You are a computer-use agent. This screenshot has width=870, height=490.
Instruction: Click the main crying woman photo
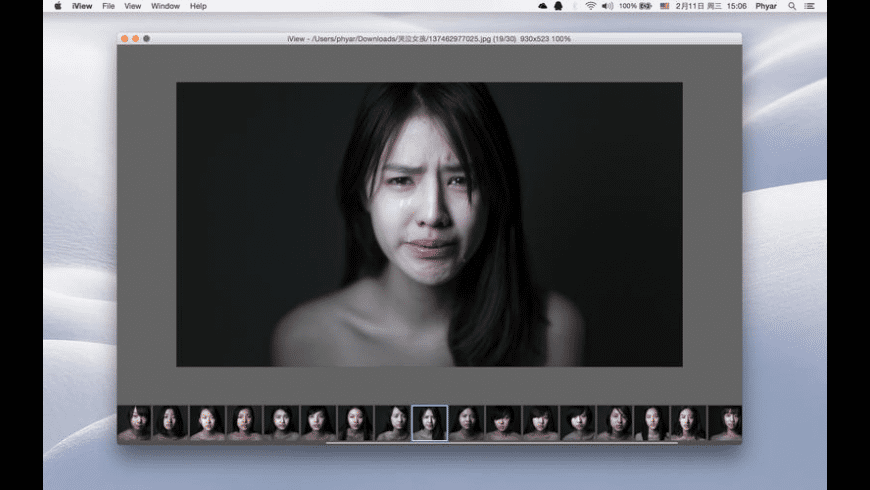429,224
